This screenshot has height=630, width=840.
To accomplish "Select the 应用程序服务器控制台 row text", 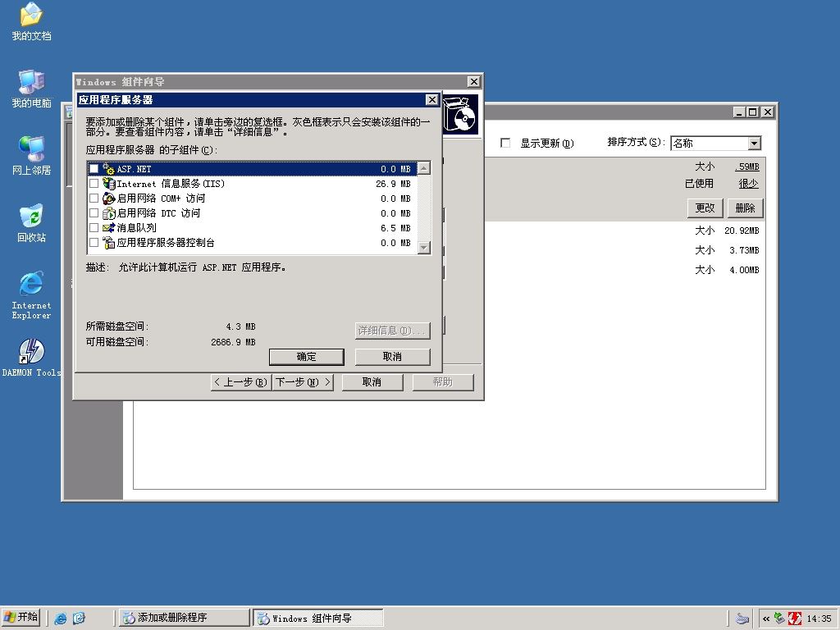I will click(166, 243).
